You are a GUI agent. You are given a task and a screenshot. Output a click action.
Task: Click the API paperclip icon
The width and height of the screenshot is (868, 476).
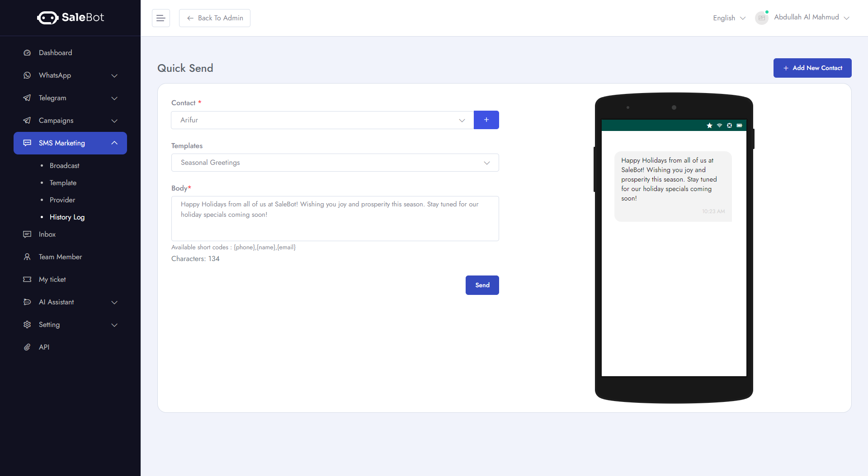point(27,347)
